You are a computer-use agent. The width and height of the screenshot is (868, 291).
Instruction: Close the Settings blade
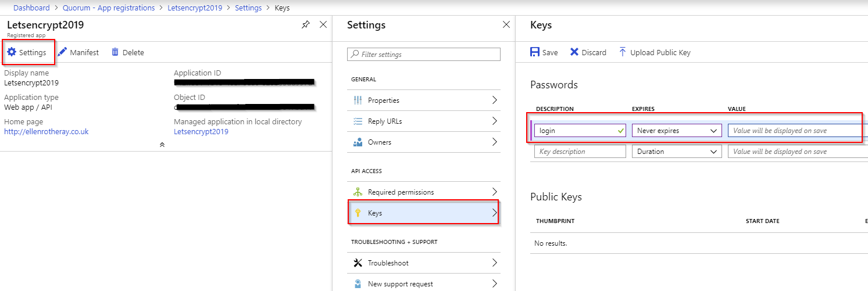[x=506, y=25]
